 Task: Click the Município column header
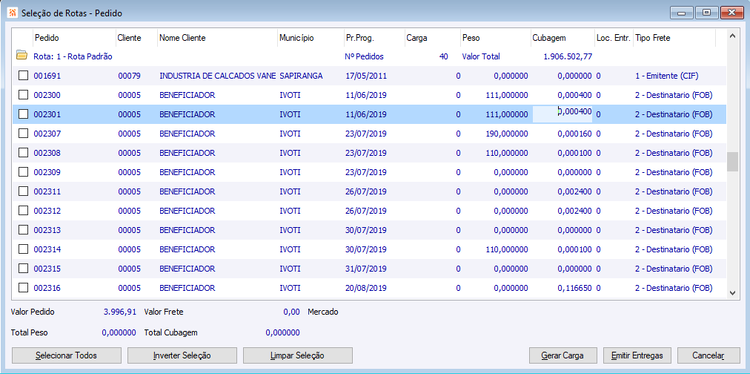pos(310,38)
